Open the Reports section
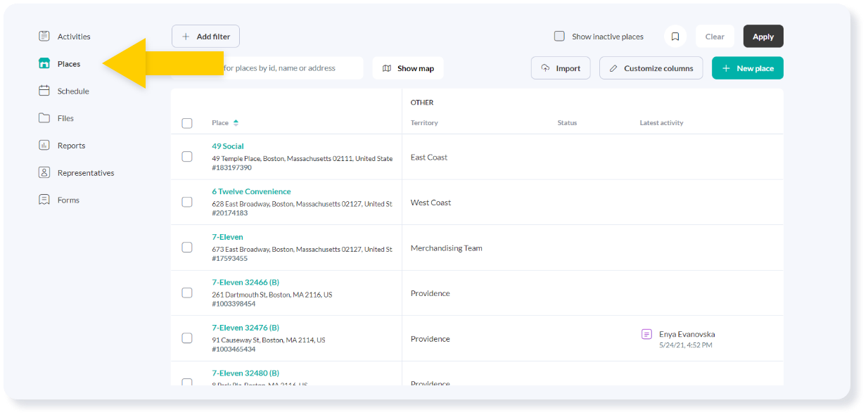This screenshot has width=868, height=417. (71, 146)
